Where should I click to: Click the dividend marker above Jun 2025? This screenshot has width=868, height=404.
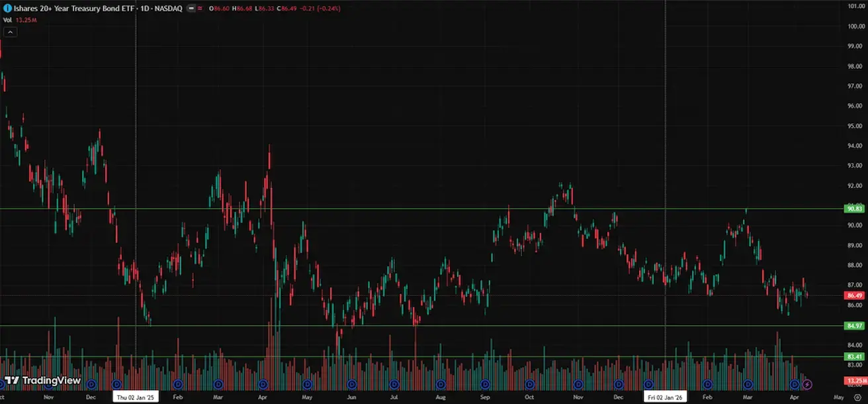tap(351, 384)
